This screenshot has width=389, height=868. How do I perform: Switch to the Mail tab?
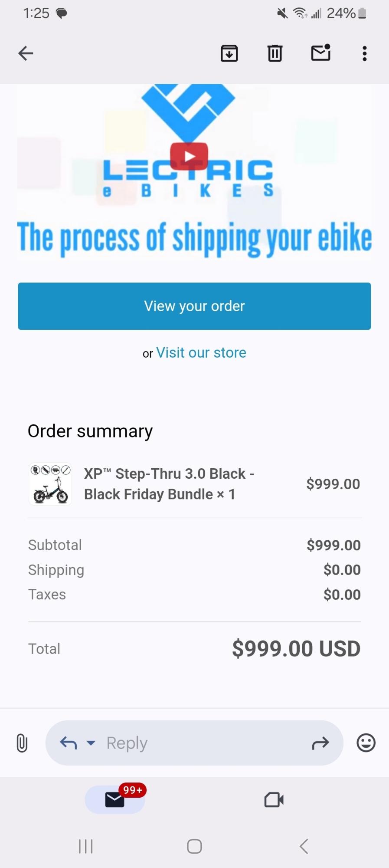click(115, 799)
